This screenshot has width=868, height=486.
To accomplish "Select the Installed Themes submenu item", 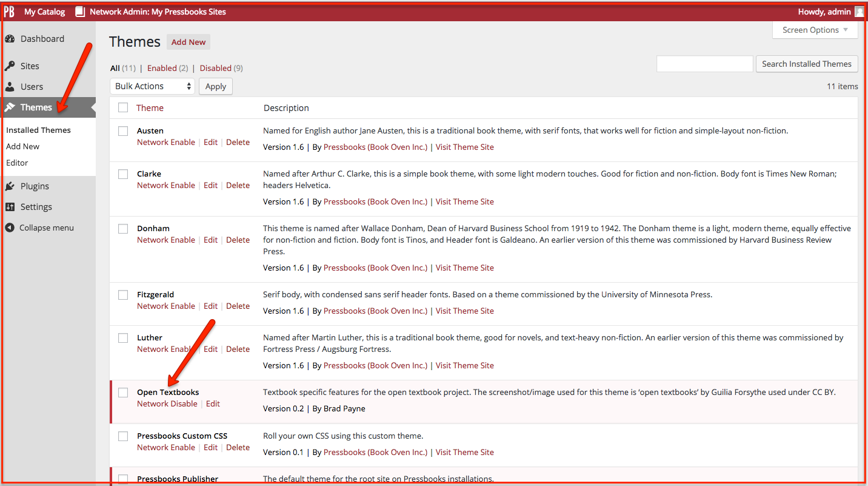I will (38, 130).
